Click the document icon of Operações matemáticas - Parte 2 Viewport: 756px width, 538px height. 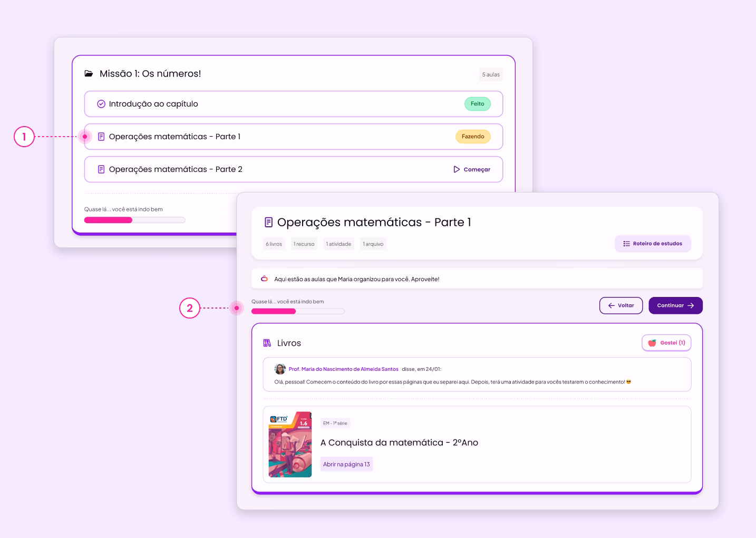(x=101, y=169)
